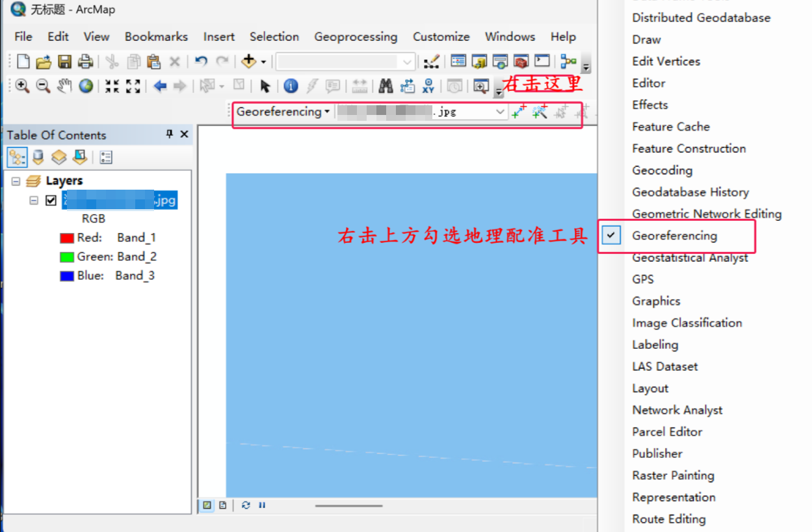Collapse the .jpg layer tree node
This screenshot has height=532, width=812.
34,201
